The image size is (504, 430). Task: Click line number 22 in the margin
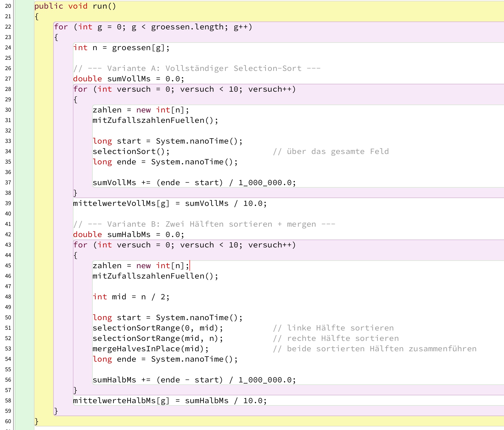(8, 27)
